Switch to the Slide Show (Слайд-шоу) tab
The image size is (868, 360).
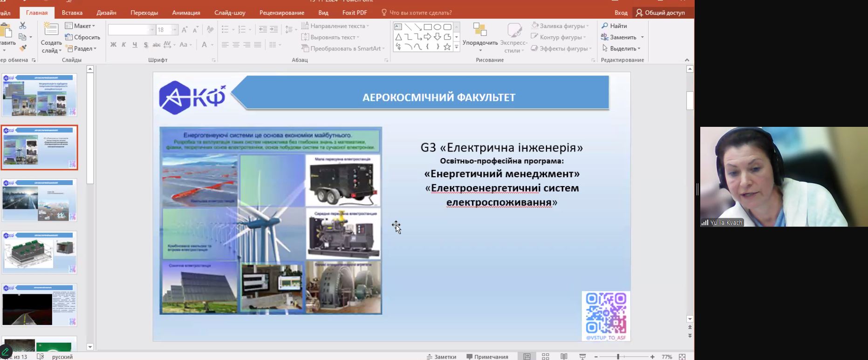tap(230, 13)
